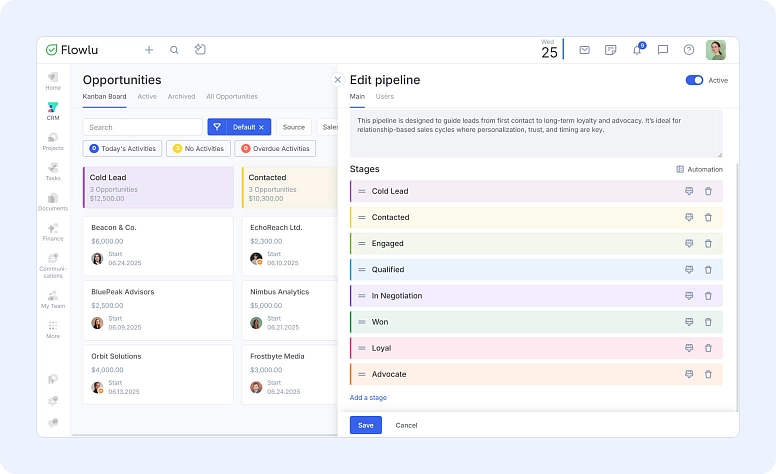Toggle Overdue Activities filter
776x474 pixels.
(275, 148)
